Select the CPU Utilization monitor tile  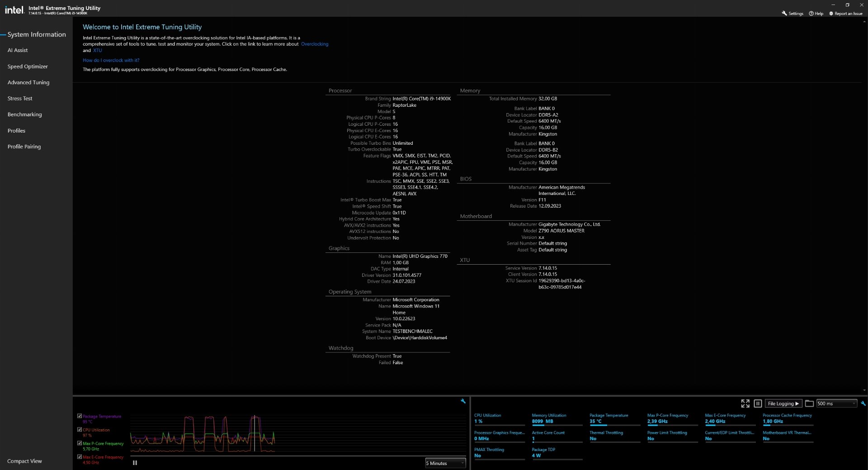(x=500, y=419)
